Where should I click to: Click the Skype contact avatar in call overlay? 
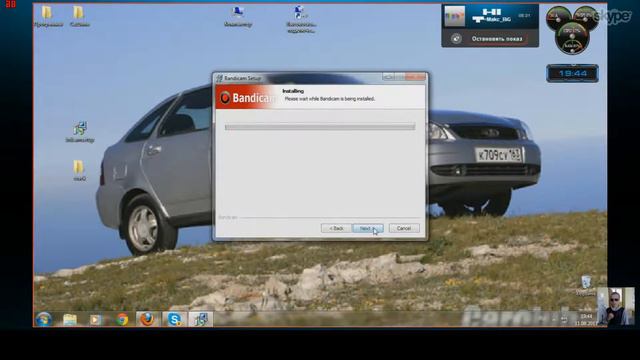click(x=454, y=17)
